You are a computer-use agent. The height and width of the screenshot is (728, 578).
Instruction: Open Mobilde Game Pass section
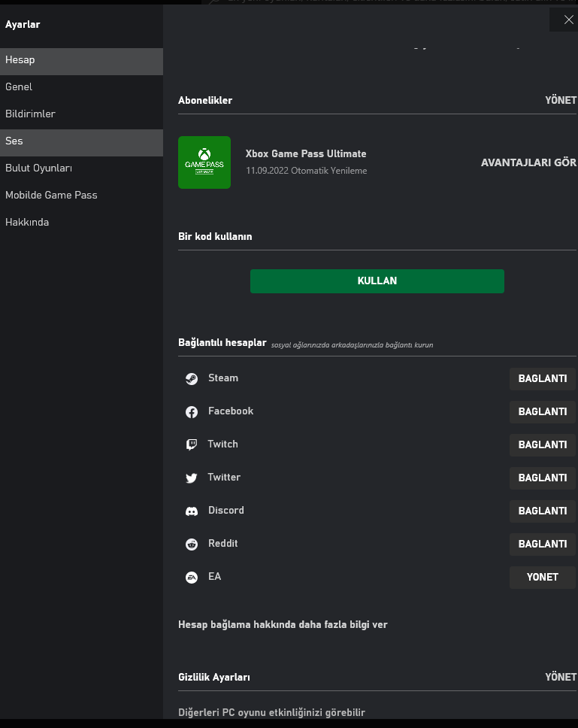(51, 196)
